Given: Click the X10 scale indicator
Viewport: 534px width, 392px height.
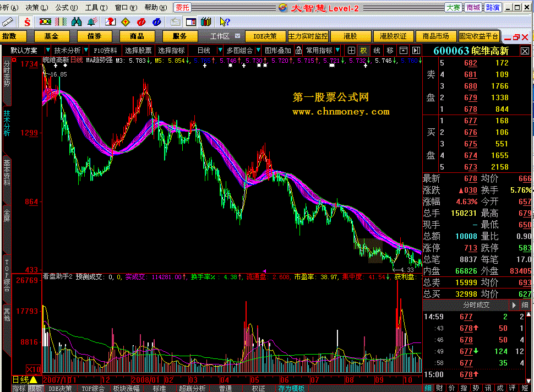Looking at the screenshot, I should (33, 369).
